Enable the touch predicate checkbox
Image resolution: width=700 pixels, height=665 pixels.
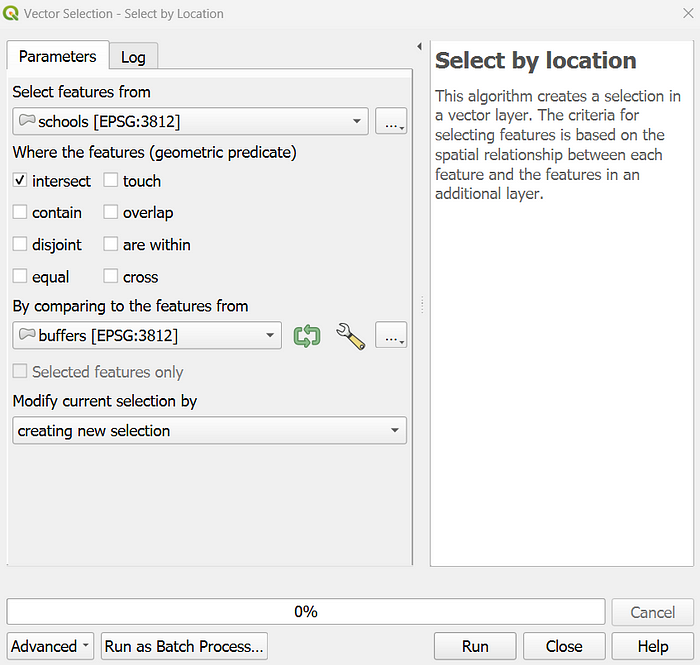tap(110, 180)
